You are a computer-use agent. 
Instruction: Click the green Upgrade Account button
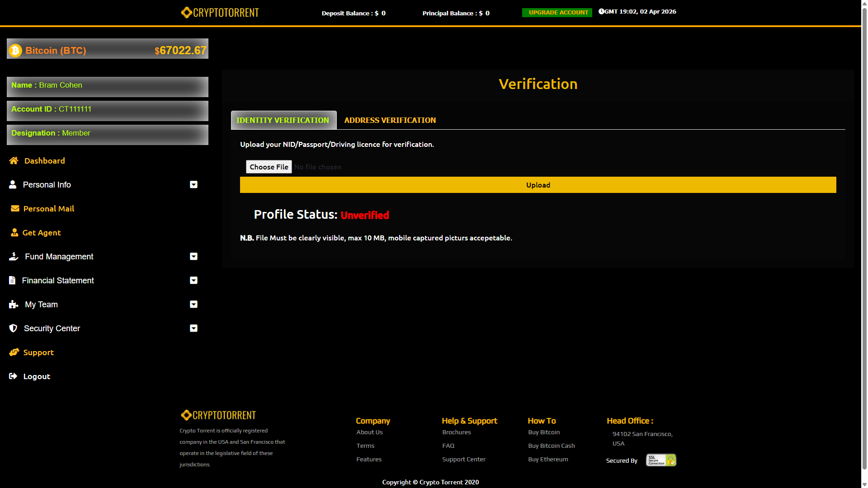tap(557, 12)
